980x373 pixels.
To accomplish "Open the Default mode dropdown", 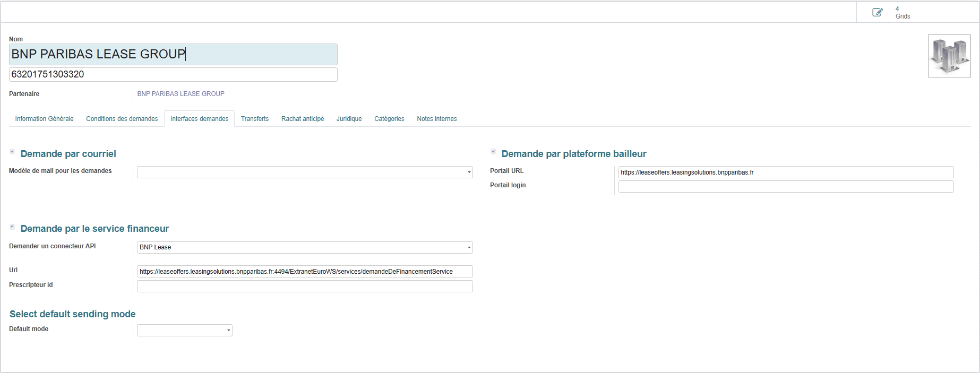I will (184, 331).
